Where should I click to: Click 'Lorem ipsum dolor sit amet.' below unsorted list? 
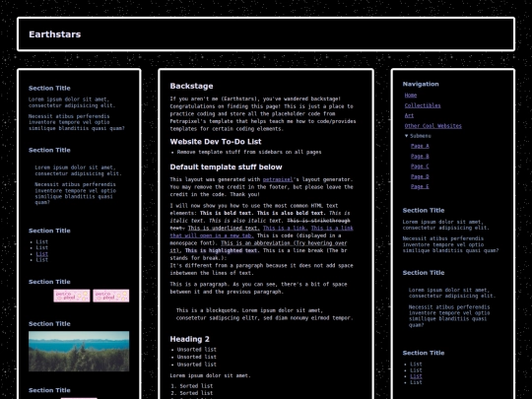tap(210, 375)
